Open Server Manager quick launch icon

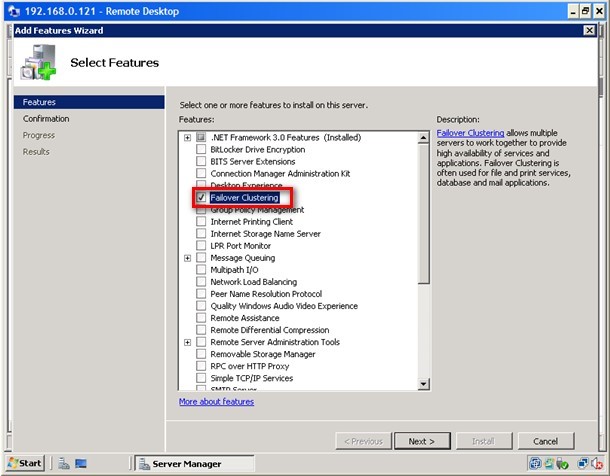coord(63,463)
